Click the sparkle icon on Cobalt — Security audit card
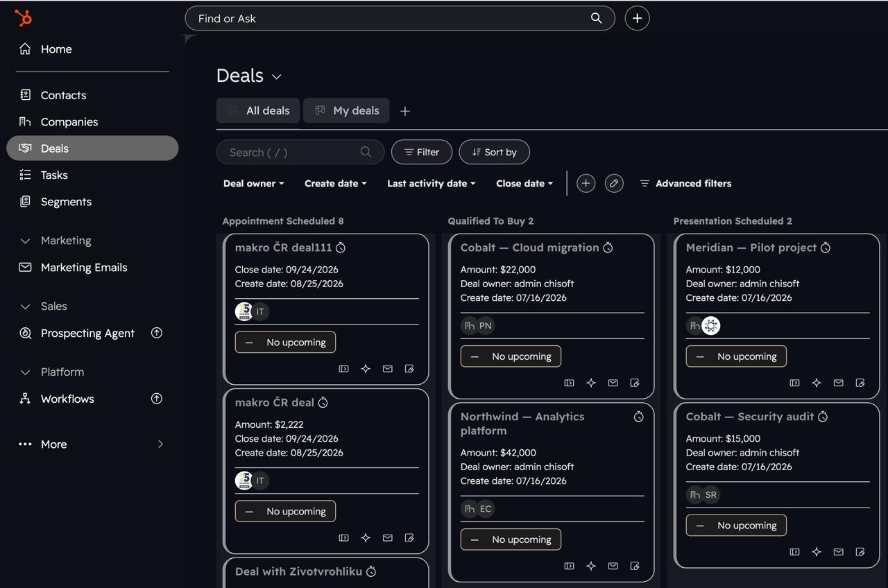Image resolution: width=888 pixels, height=588 pixels. (x=817, y=552)
